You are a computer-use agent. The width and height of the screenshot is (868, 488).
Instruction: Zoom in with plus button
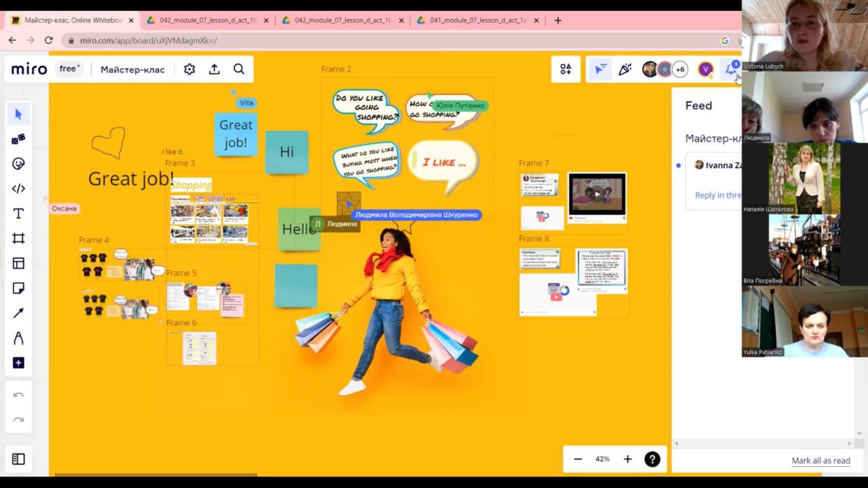pyautogui.click(x=627, y=459)
